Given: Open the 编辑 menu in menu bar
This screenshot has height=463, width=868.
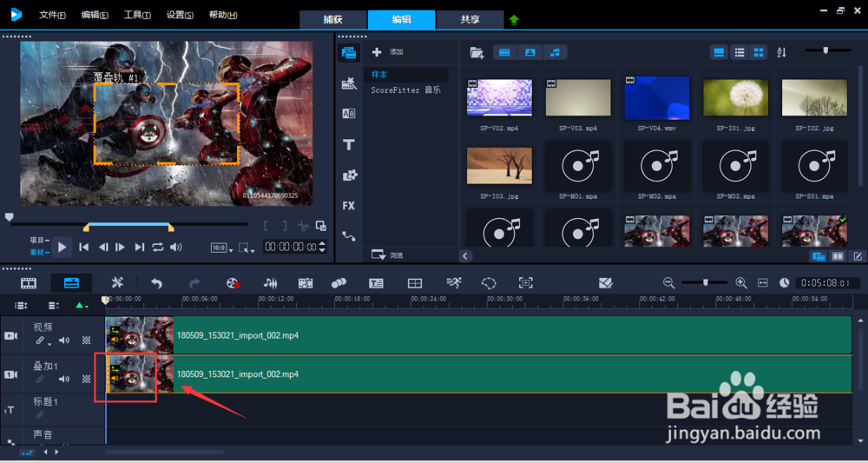Looking at the screenshot, I should coord(95,15).
